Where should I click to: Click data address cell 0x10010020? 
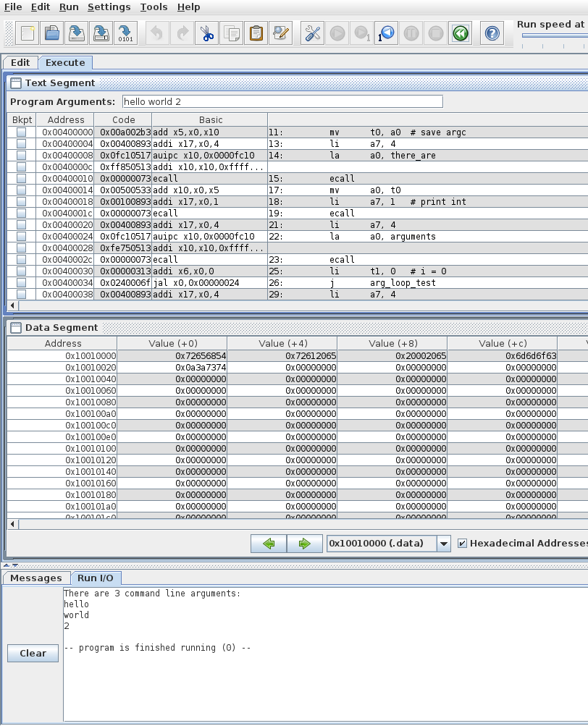tap(62, 368)
